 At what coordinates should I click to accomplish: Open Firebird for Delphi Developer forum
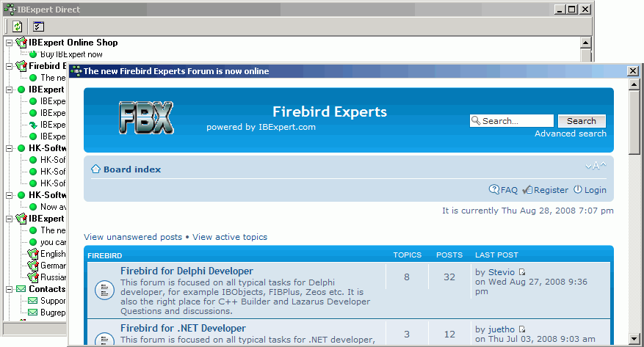[x=187, y=271]
